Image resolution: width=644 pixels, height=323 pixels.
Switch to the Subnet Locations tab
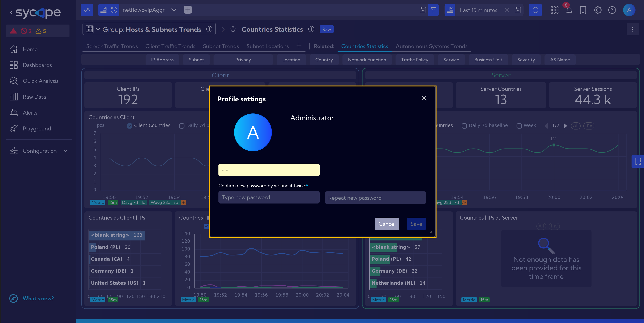point(267,46)
